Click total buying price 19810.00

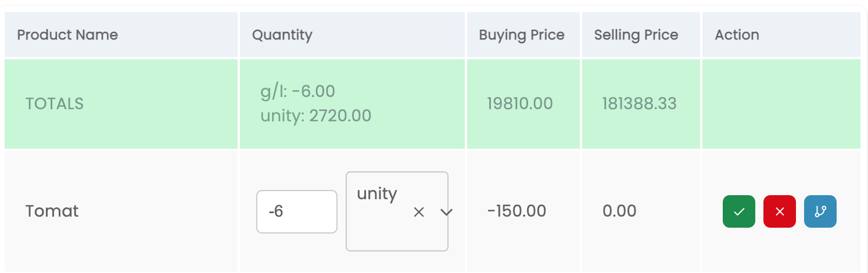point(519,104)
